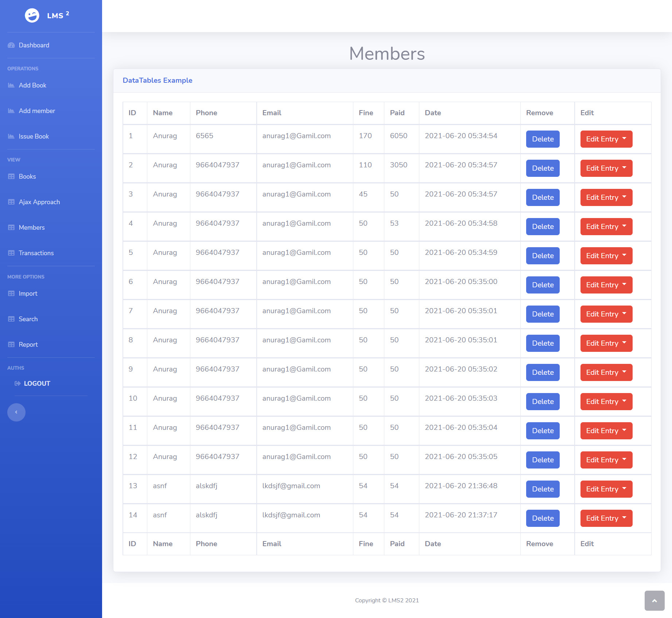Click the Search table icon
The image size is (672, 618).
point(11,319)
